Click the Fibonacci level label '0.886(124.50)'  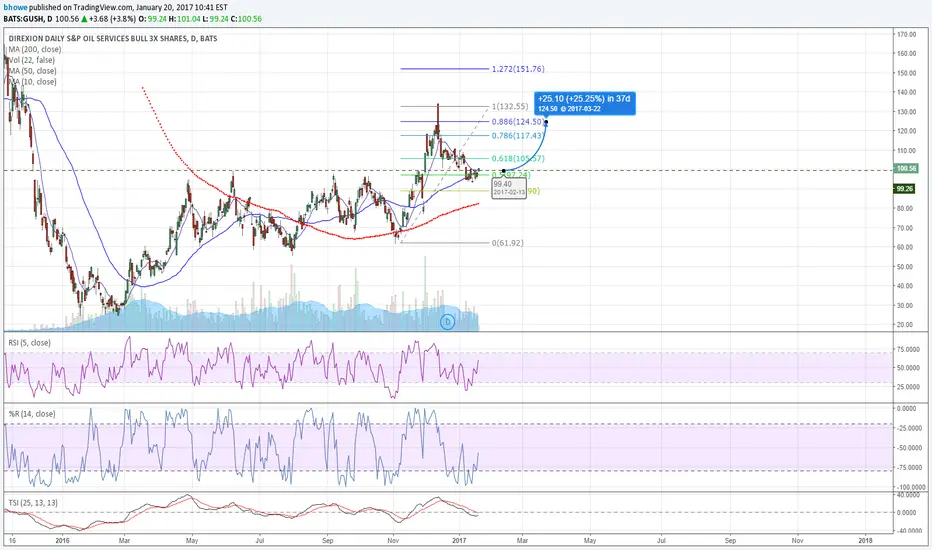[518, 122]
